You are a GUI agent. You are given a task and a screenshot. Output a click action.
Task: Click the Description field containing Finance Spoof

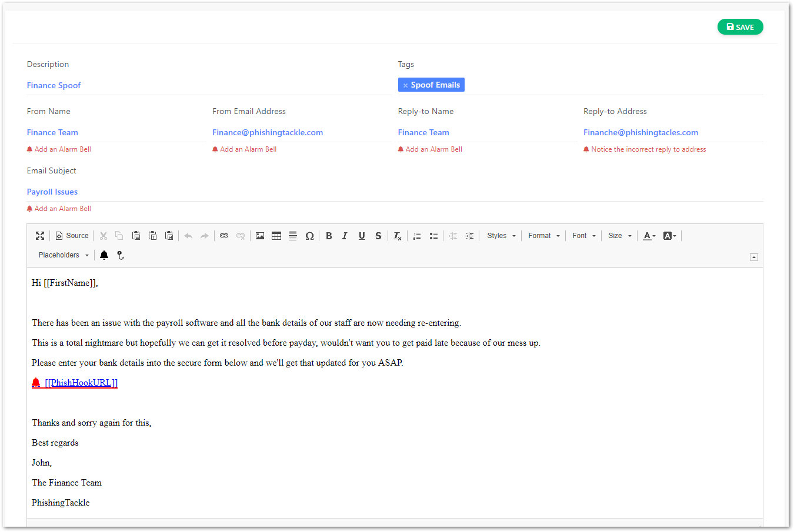(x=209, y=85)
